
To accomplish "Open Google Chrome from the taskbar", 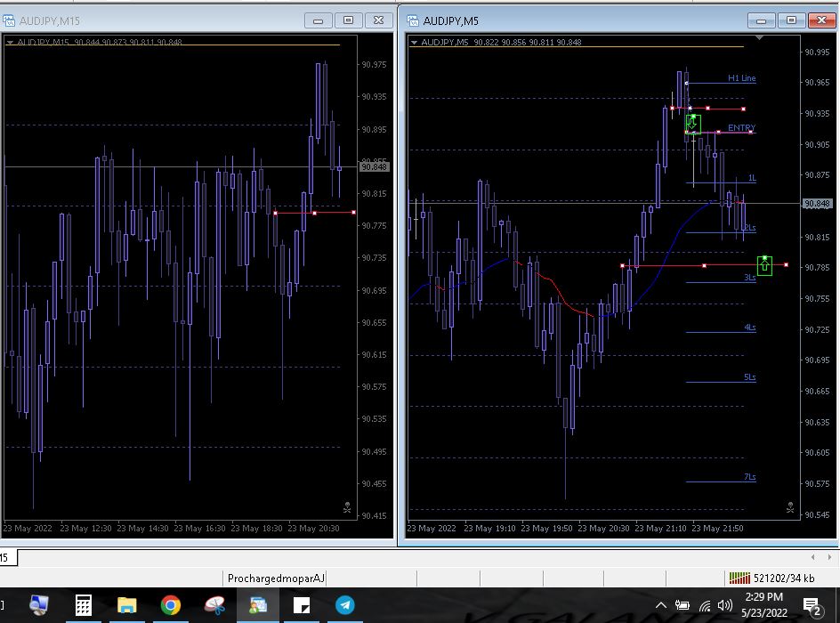I will pyautogui.click(x=170, y=605).
